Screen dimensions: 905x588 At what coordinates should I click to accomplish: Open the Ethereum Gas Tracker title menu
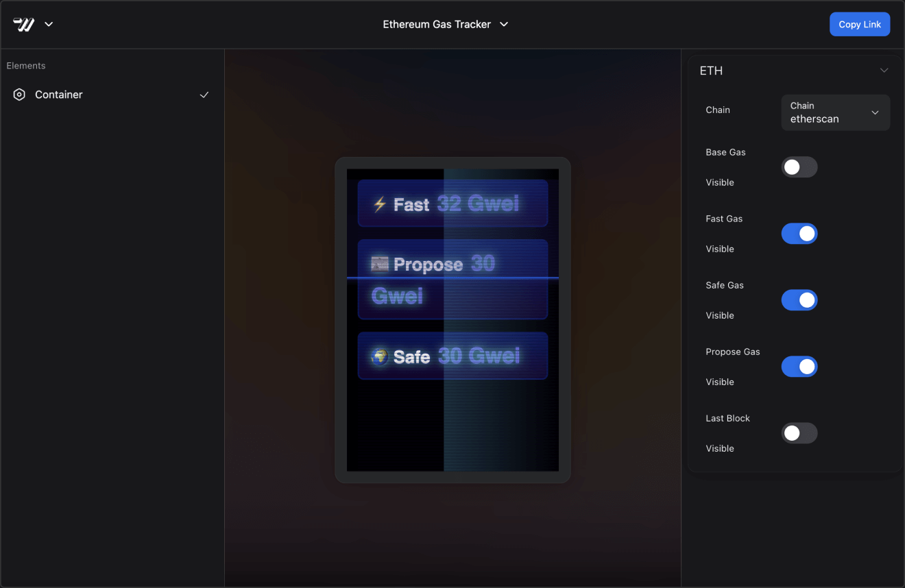[445, 25]
